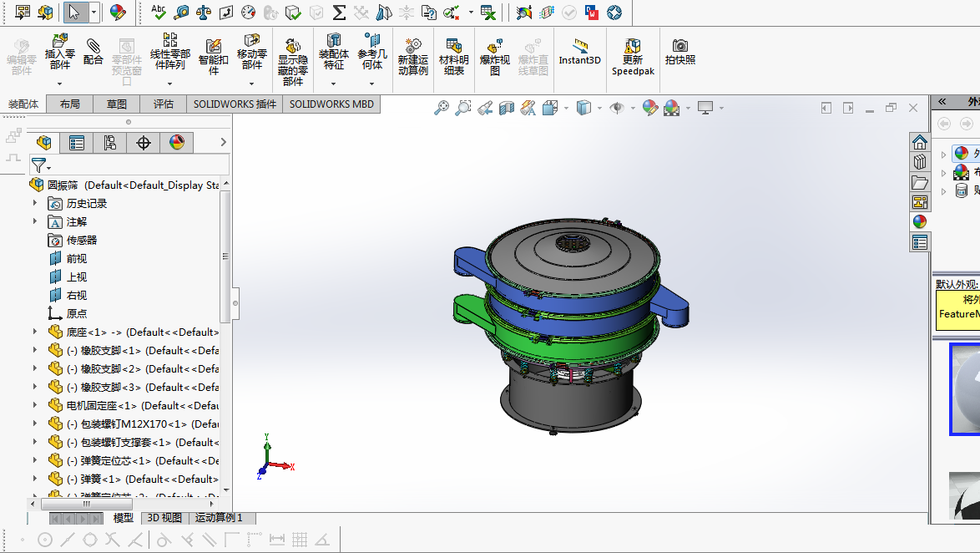
Task: Click the 智能扣件 (Smart Fasteners) button
Action: click(214, 56)
